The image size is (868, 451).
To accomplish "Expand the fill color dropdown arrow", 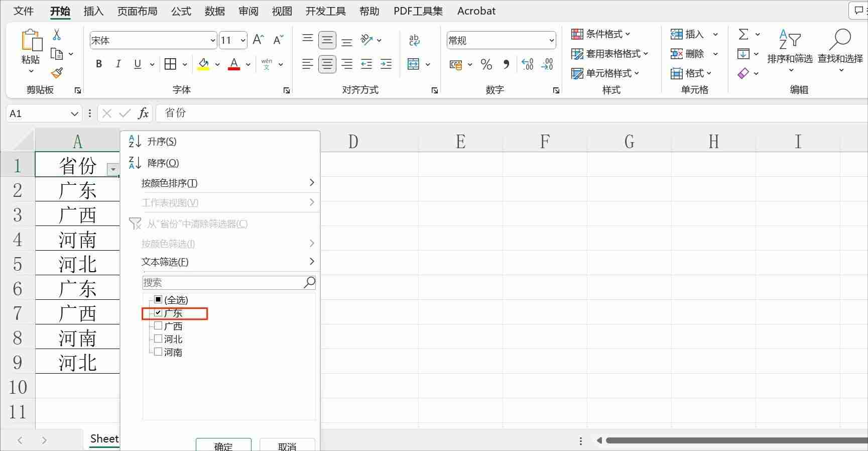I will [217, 64].
